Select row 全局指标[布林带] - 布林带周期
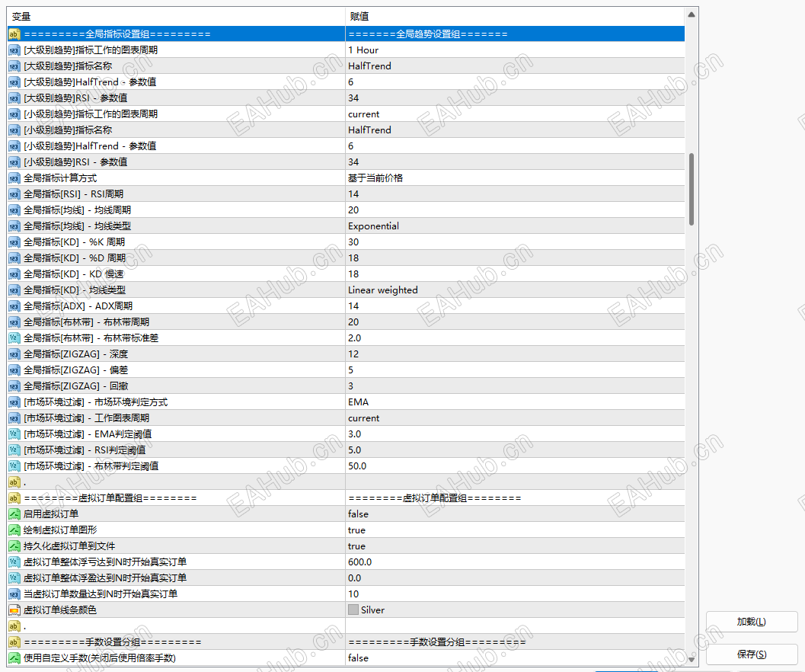Screen dimensions: 805x672 click(346, 322)
